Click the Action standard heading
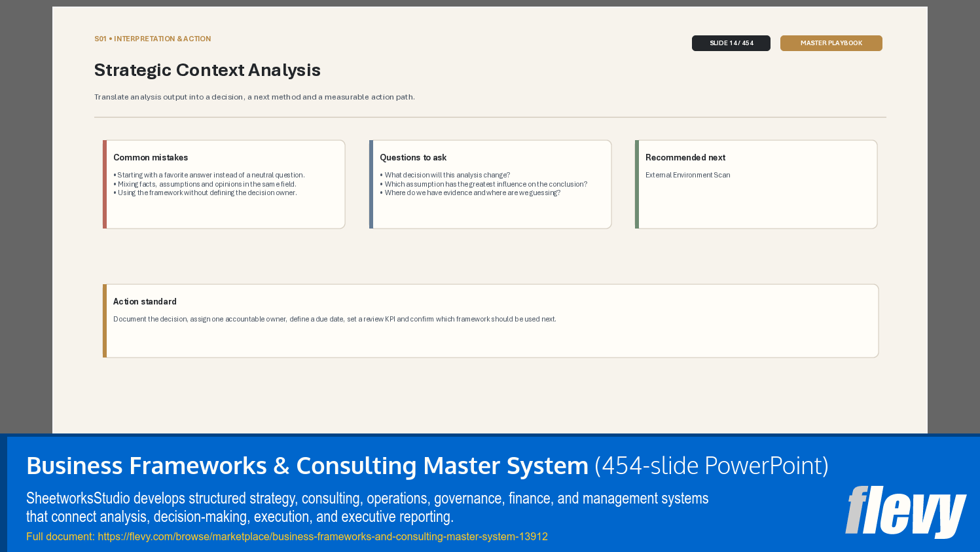The width and height of the screenshot is (980, 552). coord(145,302)
